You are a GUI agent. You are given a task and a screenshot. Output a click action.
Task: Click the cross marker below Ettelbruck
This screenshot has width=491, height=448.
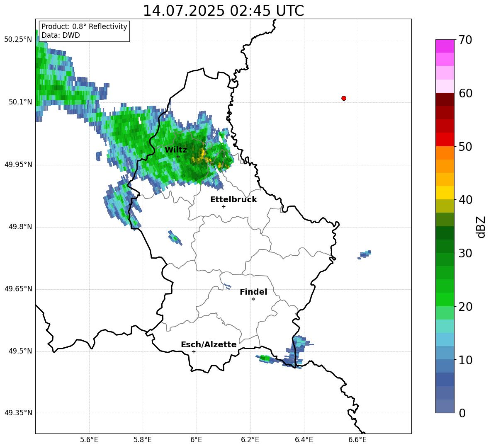[224, 206]
